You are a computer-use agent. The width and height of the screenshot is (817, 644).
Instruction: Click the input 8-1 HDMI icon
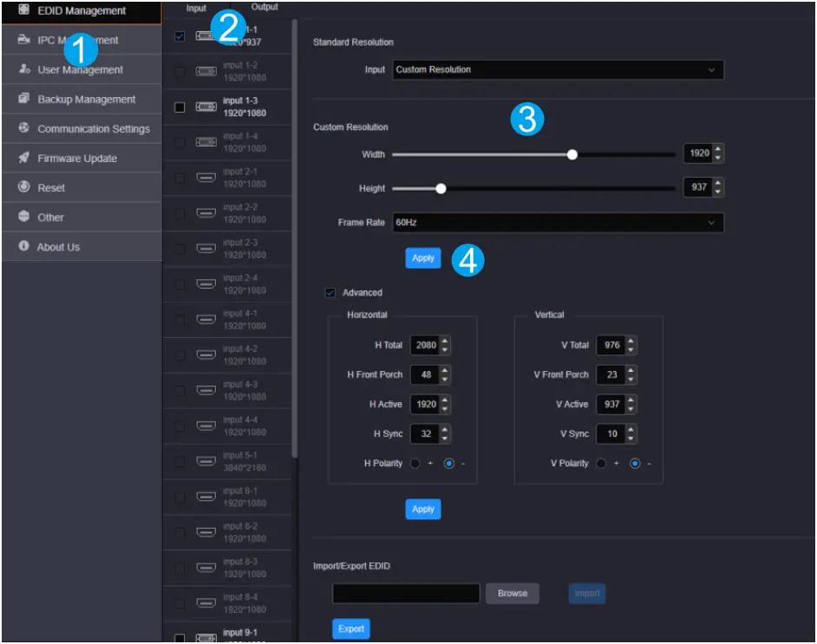click(206, 497)
